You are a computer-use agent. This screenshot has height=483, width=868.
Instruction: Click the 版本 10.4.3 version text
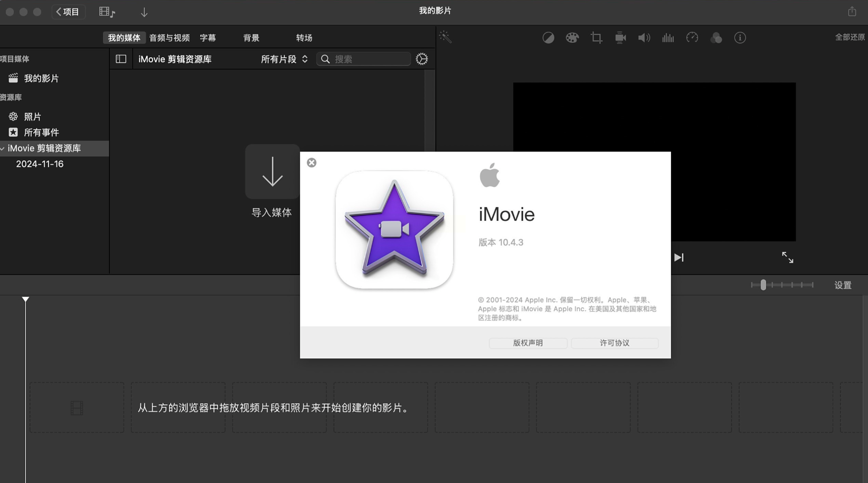(x=501, y=243)
